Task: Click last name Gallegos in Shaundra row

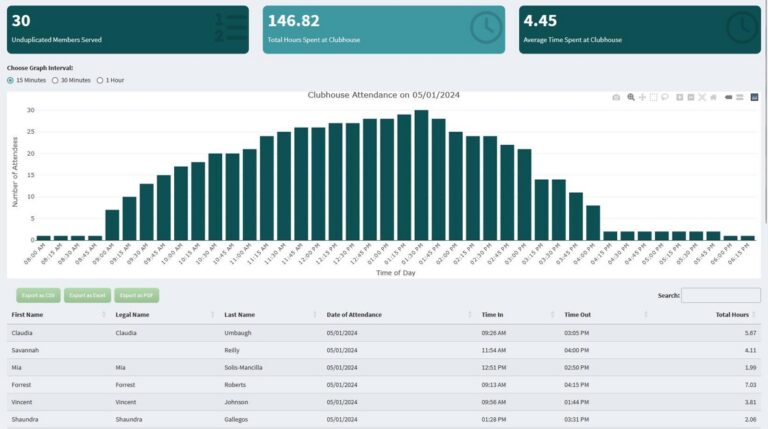Action: click(x=236, y=420)
